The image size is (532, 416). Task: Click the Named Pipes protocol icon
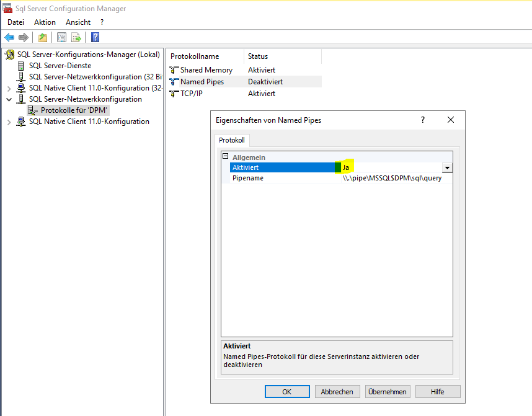point(174,82)
